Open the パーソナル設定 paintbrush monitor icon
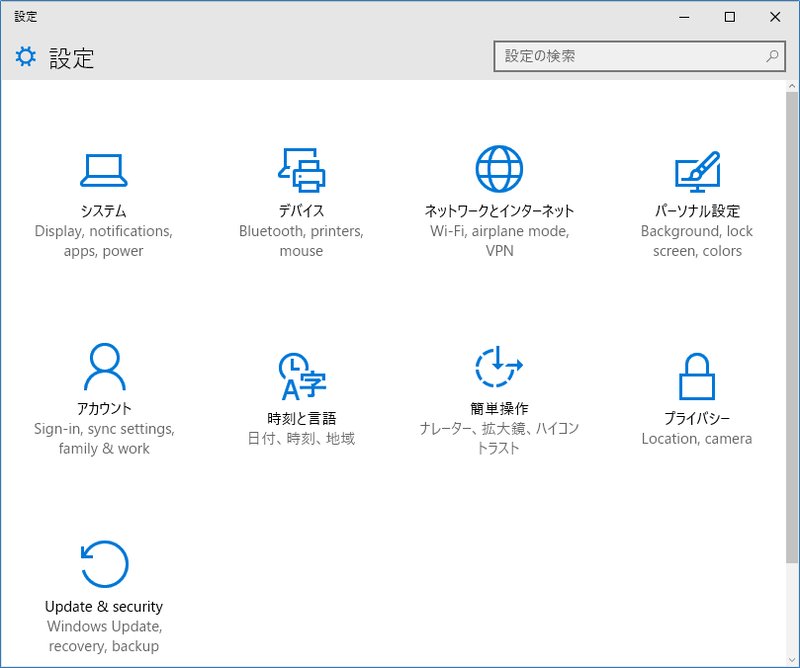The height and width of the screenshot is (668, 800). (x=697, y=171)
